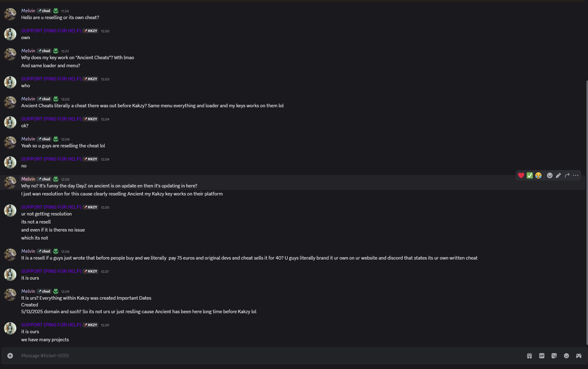This screenshot has height=369, width=588.
Task: Focus the Message #ticket-0055 input field
Action: 268,356
